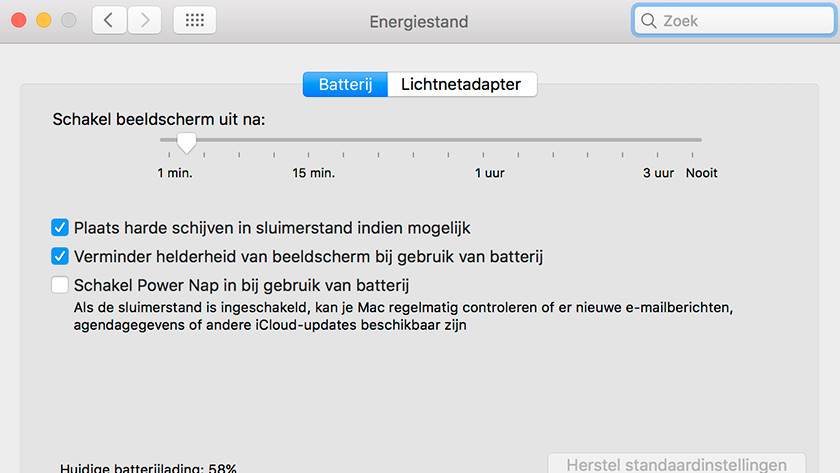Uncheck Plaats harde schijven in sluimerstand

coord(60,228)
